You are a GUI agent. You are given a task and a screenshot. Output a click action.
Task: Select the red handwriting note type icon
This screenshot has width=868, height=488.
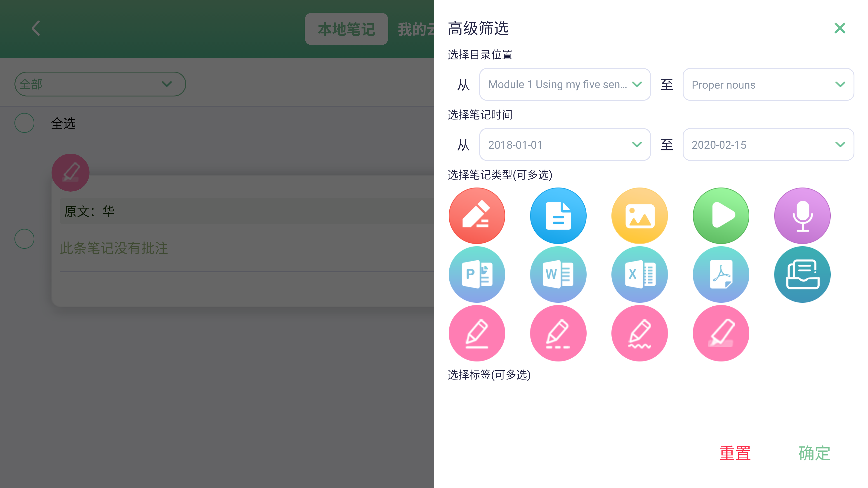(x=477, y=216)
